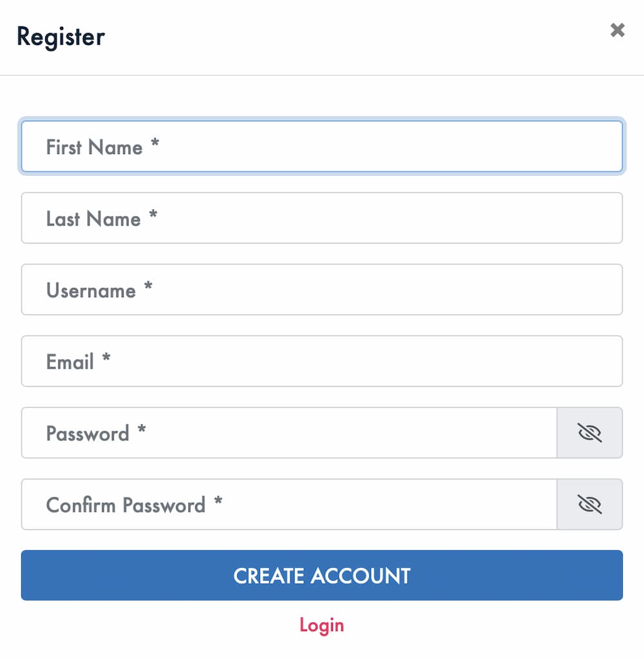Screen dimensions: 644x658
Task: Navigate to Login instead of registering
Action: point(321,624)
